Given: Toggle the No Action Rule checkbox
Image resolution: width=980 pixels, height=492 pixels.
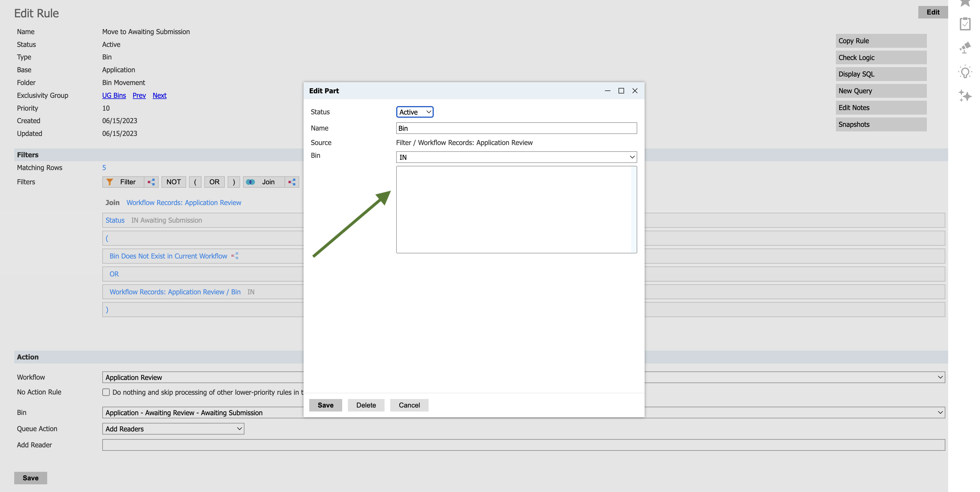Looking at the screenshot, I should pos(106,392).
